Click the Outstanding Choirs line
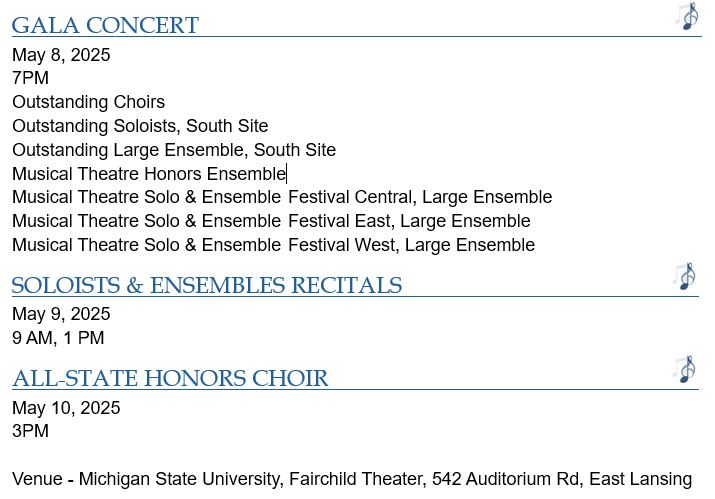 88,102
